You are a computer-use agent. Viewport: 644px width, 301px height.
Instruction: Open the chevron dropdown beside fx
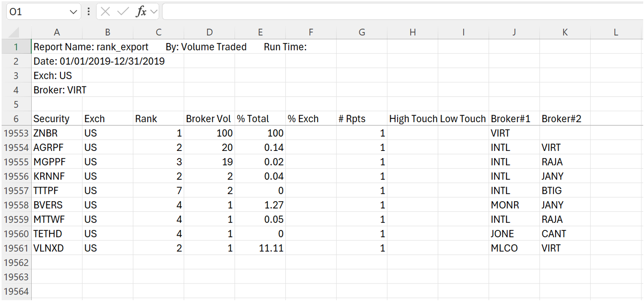[154, 12]
